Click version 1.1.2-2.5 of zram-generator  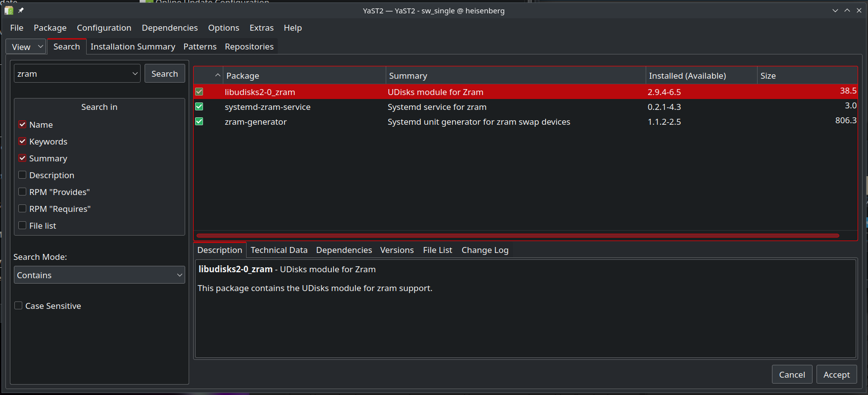click(664, 122)
